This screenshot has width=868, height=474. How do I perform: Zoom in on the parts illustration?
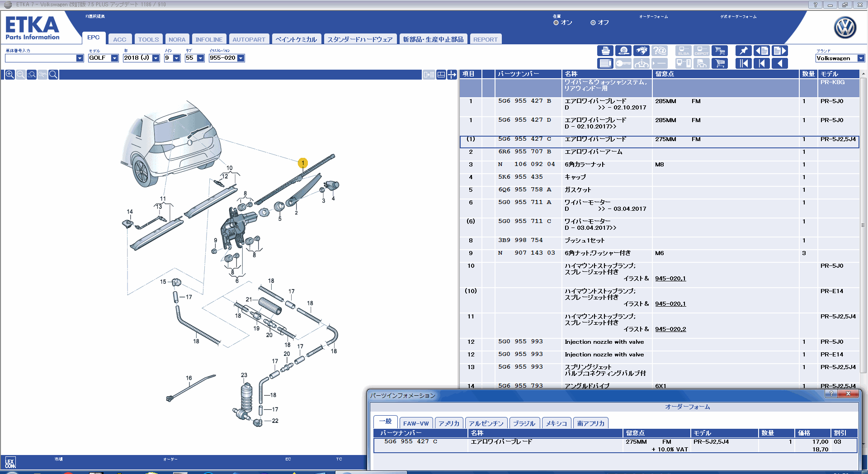(x=9, y=75)
